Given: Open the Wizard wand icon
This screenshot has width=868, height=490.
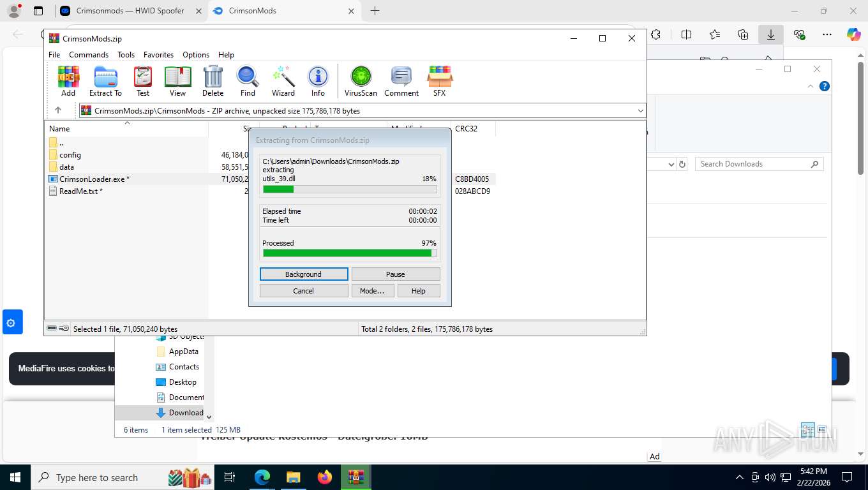Looking at the screenshot, I should coord(283,81).
